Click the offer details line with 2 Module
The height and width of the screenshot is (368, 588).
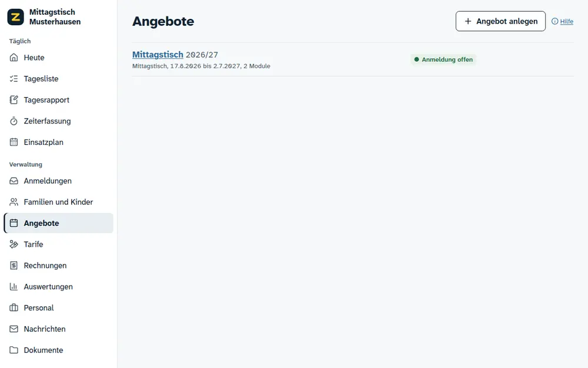click(x=201, y=66)
